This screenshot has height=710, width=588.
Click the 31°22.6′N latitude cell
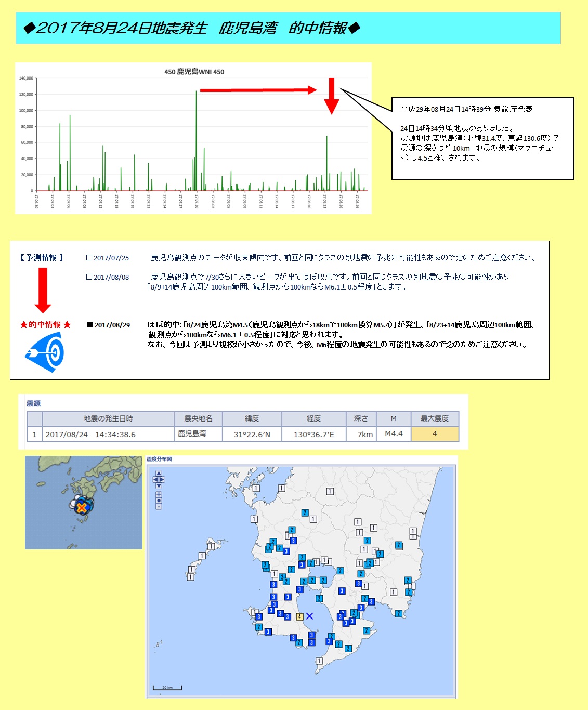click(x=252, y=434)
